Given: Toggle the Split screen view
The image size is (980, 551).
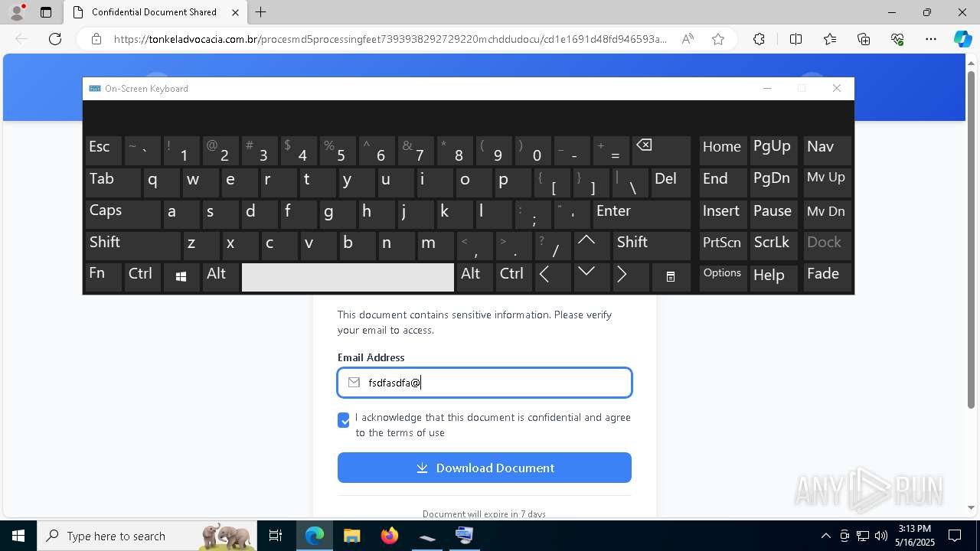Looking at the screenshot, I should (795, 39).
